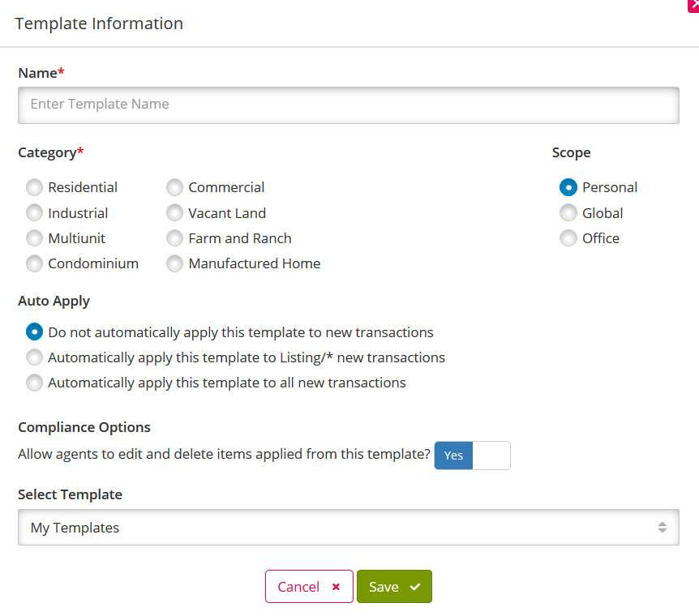Click the template selector stepper arrows
This screenshot has width=699, height=616.
(662, 527)
